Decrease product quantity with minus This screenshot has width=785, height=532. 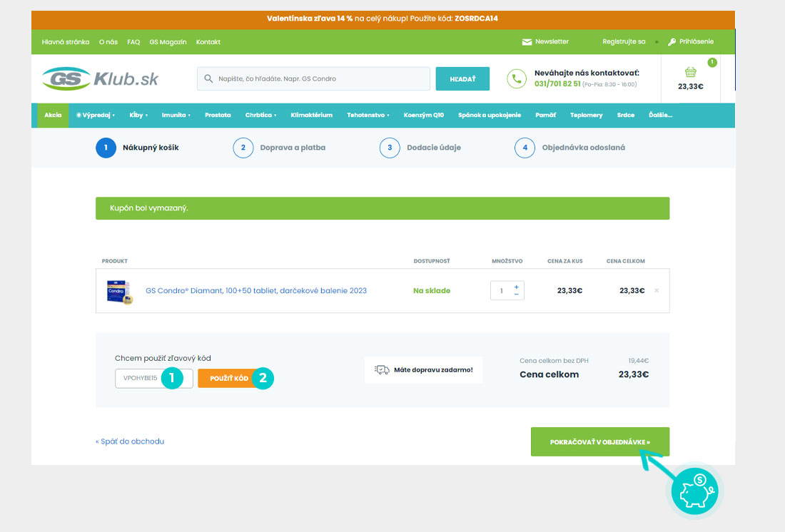[x=516, y=295]
